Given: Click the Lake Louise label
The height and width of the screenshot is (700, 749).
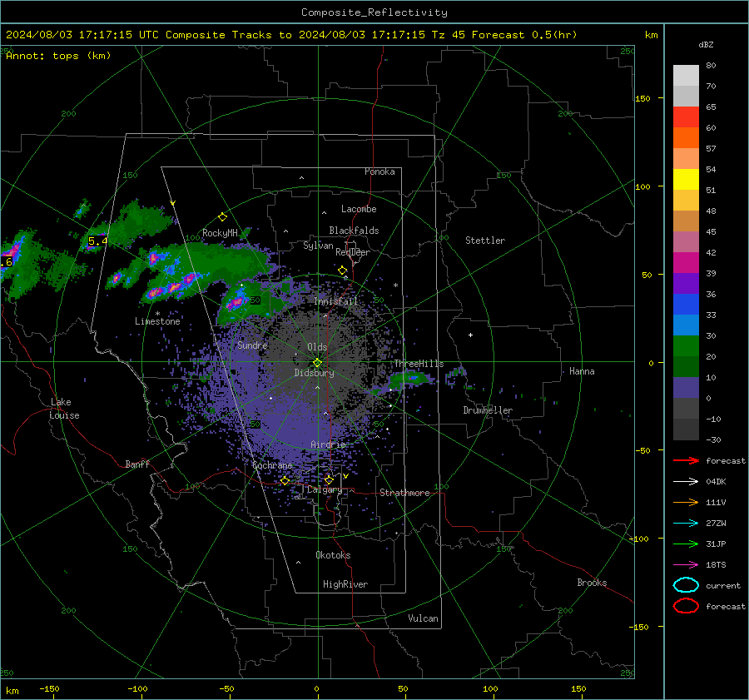Looking at the screenshot, I should click(64, 409).
